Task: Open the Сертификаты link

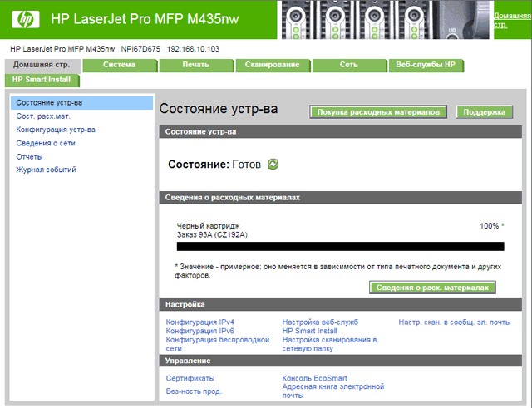Action: point(190,378)
